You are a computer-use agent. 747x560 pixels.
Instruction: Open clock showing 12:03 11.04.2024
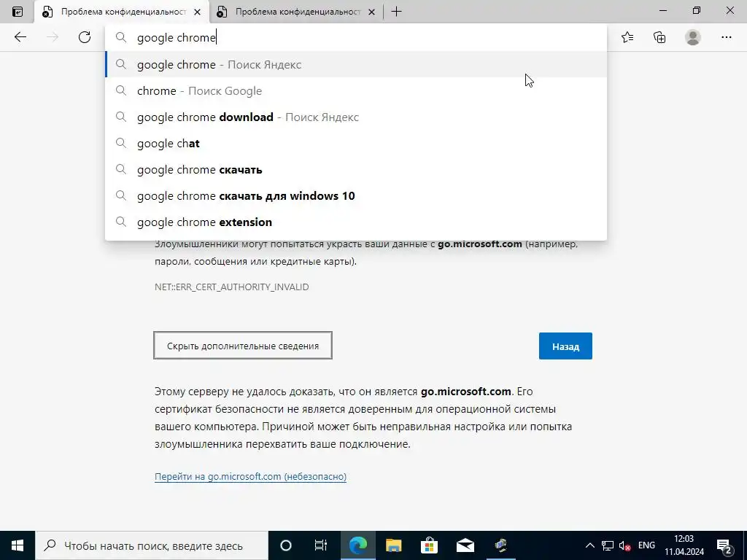684,545
